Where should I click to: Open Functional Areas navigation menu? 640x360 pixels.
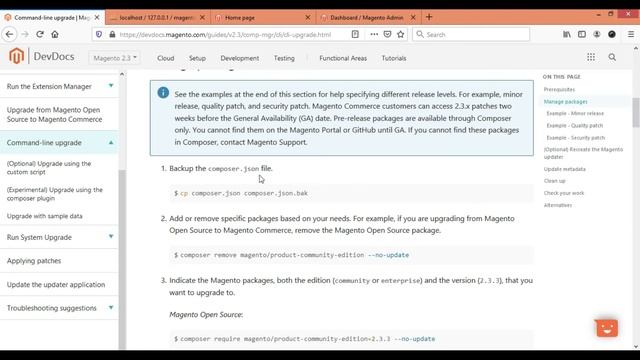pos(343,58)
